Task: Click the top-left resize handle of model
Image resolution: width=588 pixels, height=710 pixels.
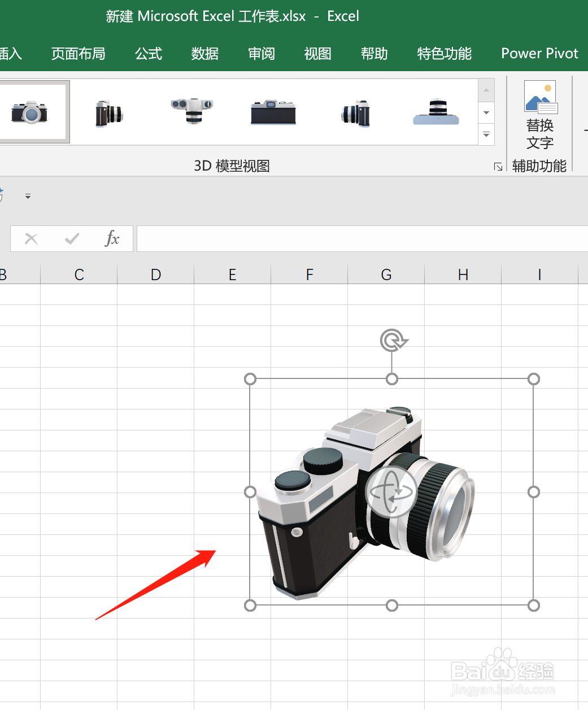Action: pyautogui.click(x=250, y=379)
